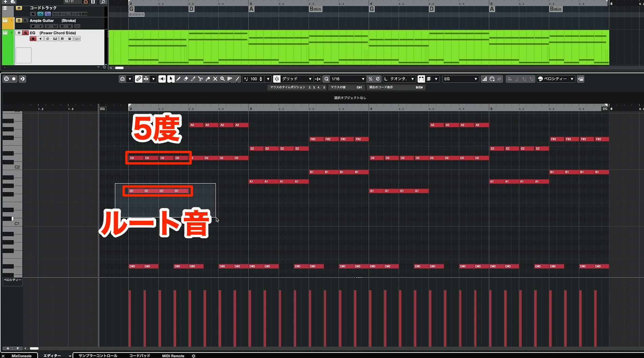
Task: Open the piano keyboard display icon
Action: [581, 79]
